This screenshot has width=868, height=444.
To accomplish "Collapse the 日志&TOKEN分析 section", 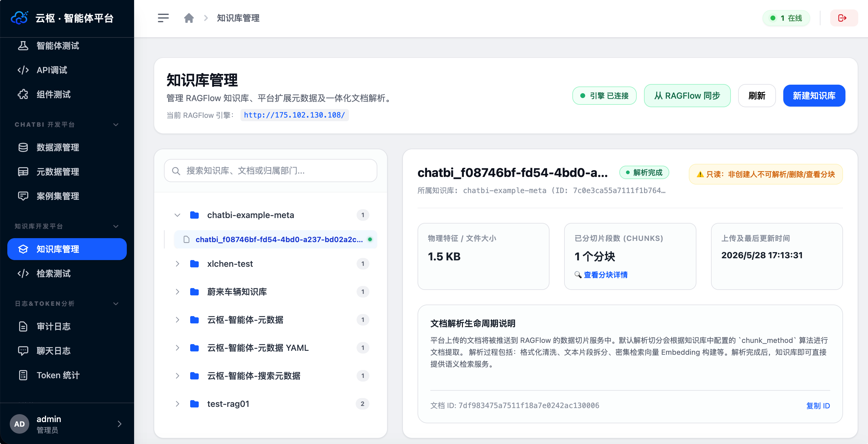I will (116, 304).
